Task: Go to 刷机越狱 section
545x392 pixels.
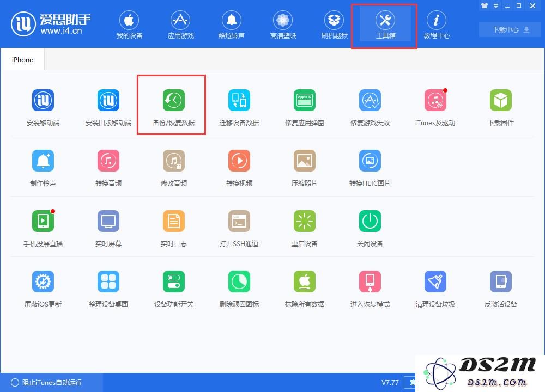Action: click(334, 25)
